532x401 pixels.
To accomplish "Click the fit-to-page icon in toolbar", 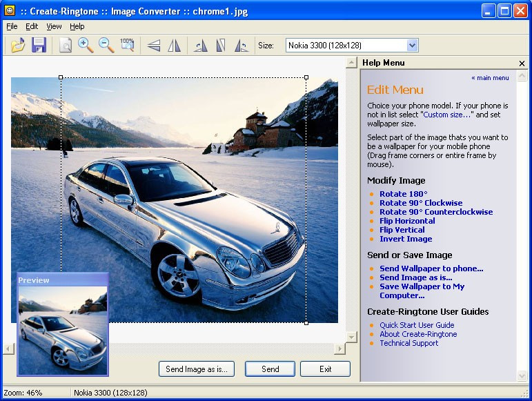I will (65, 46).
